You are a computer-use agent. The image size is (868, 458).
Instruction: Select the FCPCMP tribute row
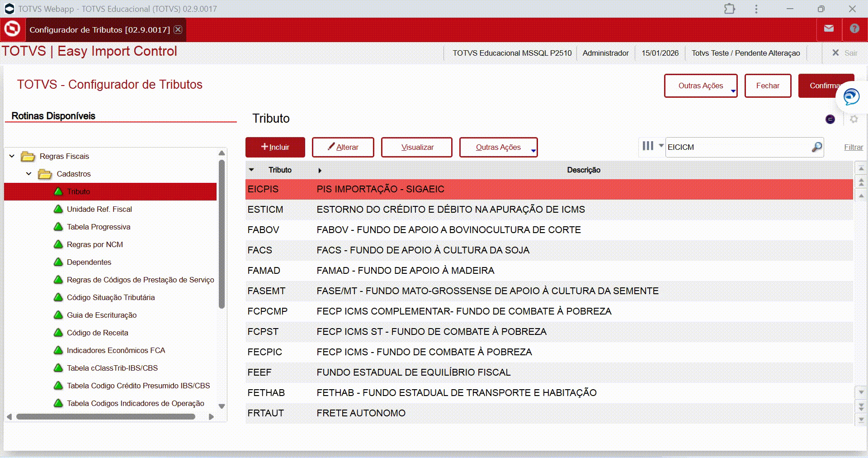pyautogui.click(x=549, y=311)
